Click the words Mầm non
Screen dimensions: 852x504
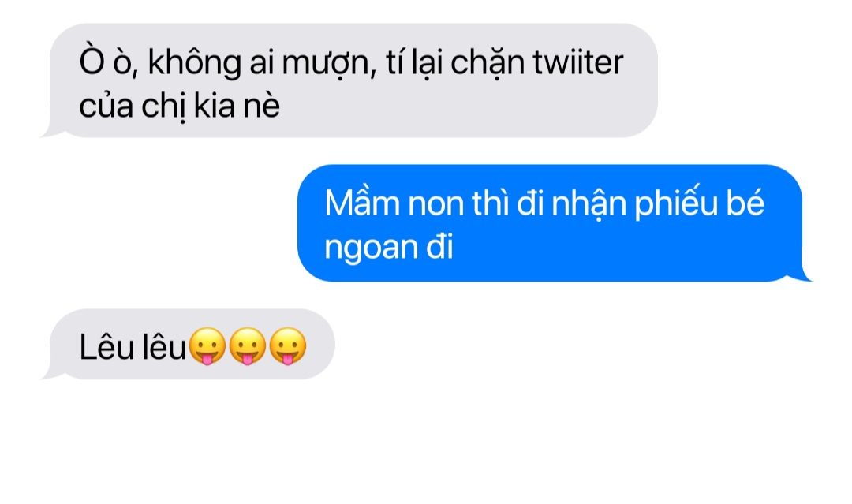point(394,203)
